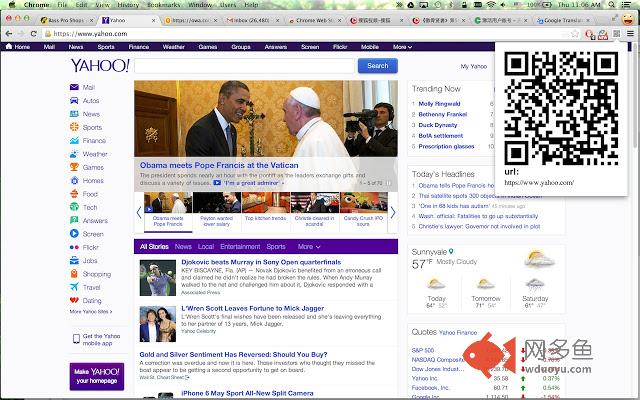Reload the page with the refresh icon

[x=33, y=33]
